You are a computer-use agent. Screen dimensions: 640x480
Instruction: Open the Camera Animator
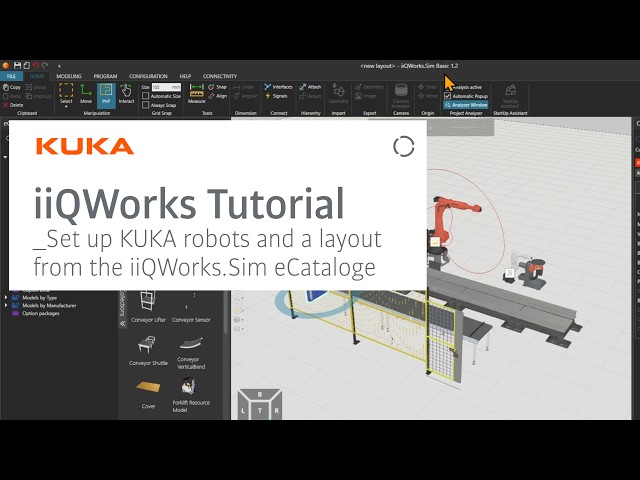coord(401,96)
